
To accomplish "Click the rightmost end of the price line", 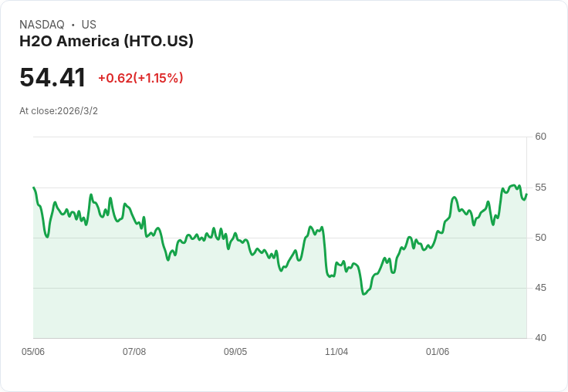I will click(x=526, y=194).
